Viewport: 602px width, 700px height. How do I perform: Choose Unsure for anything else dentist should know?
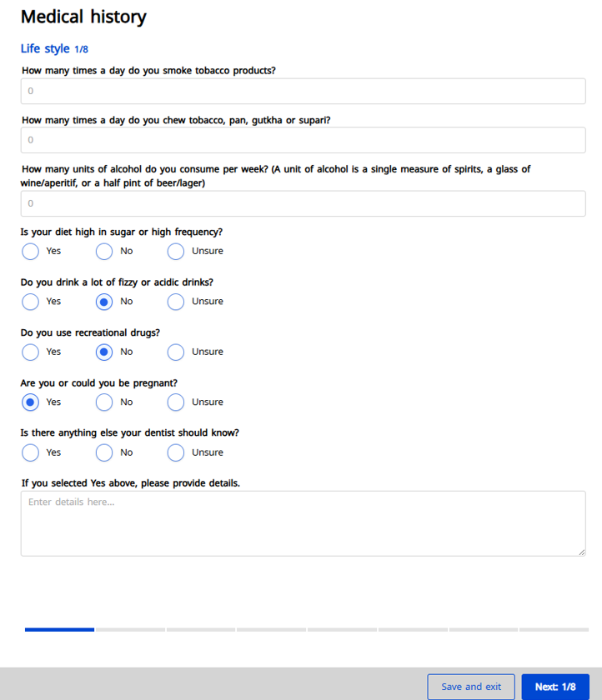[176, 452]
